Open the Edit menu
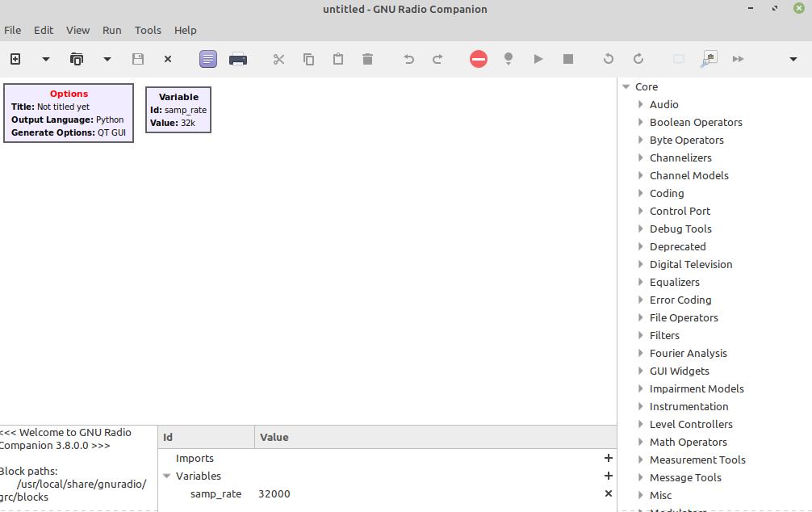The image size is (812, 512). click(x=44, y=30)
